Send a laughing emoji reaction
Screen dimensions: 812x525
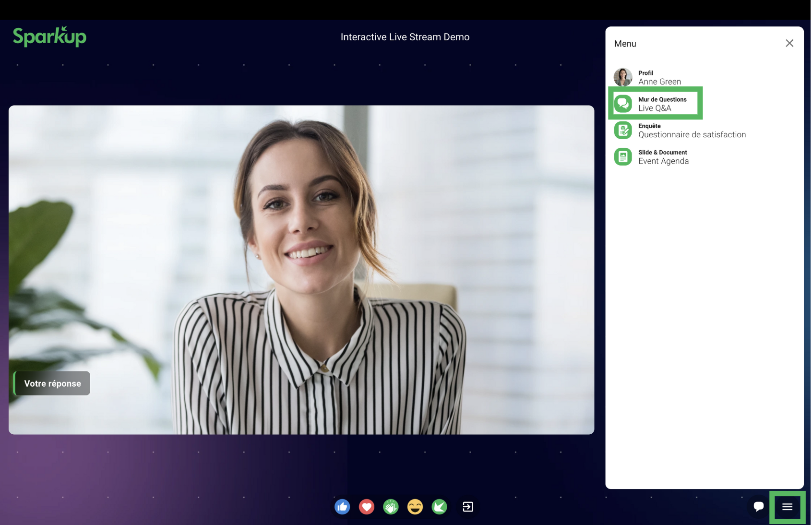click(x=415, y=507)
